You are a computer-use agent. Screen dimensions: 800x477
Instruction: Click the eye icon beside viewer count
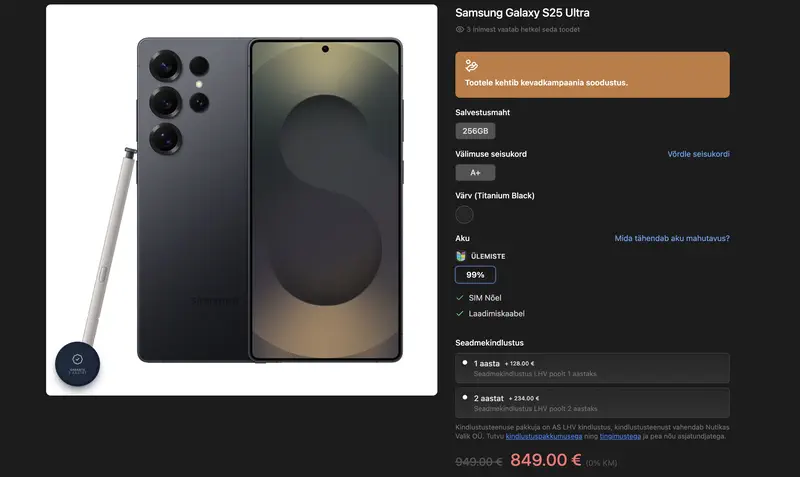click(460, 30)
